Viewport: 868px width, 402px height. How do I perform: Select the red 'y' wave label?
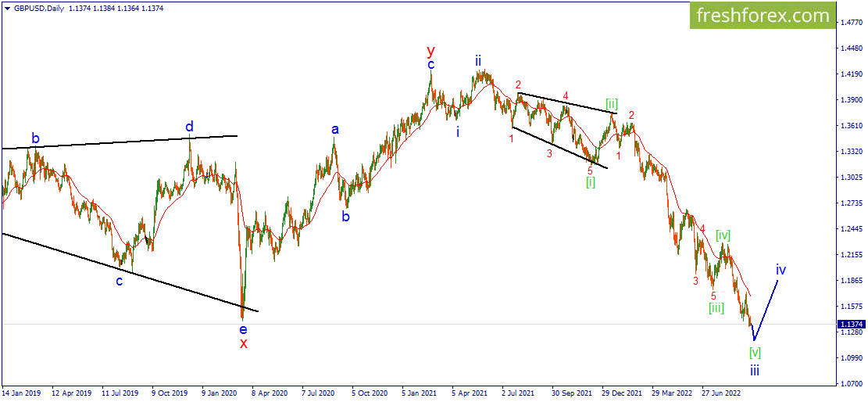coord(430,52)
